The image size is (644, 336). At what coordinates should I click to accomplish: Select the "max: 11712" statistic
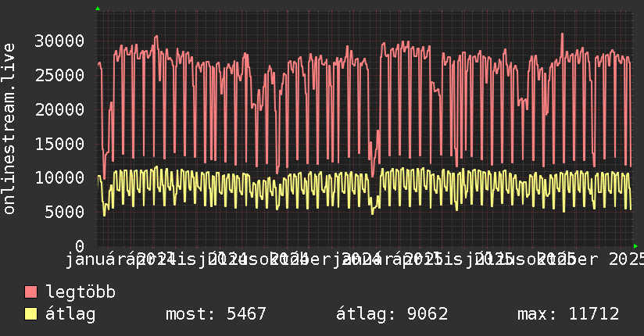coord(568,314)
